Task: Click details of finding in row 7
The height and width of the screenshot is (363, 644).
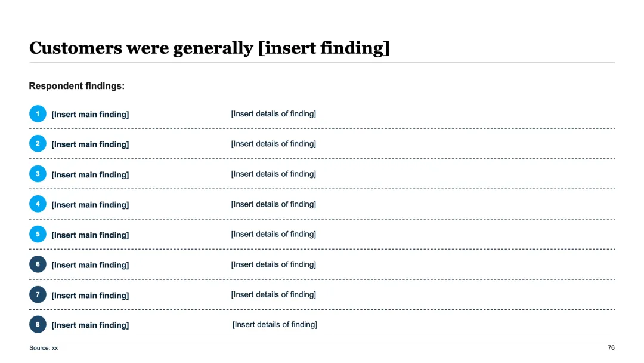Action: (273, 294)
